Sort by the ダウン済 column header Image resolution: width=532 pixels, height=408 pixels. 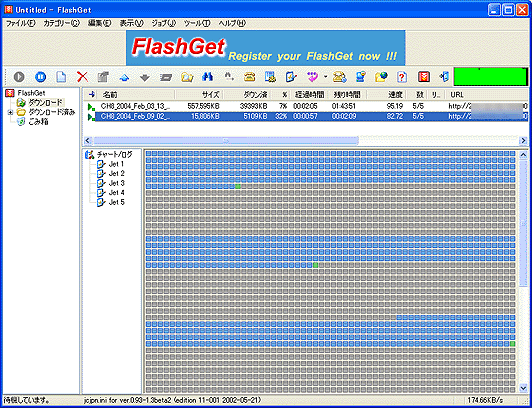[247, 94]
